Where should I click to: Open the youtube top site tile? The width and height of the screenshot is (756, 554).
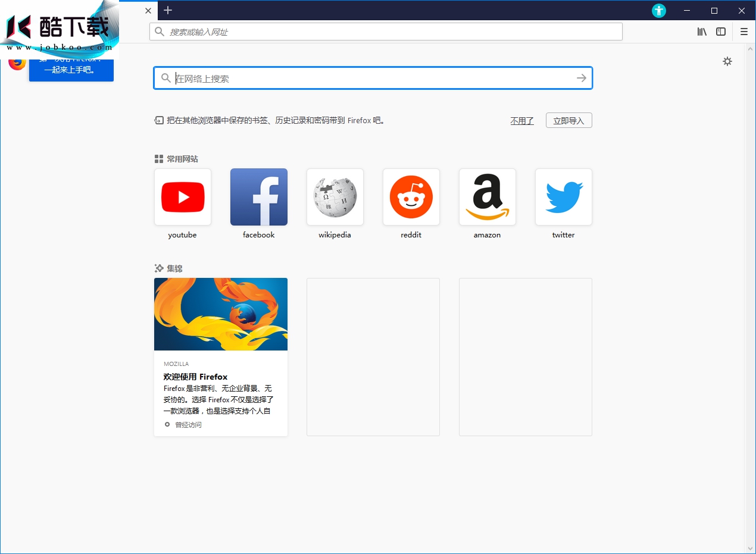pyautogui.click(x=183, y=197)
